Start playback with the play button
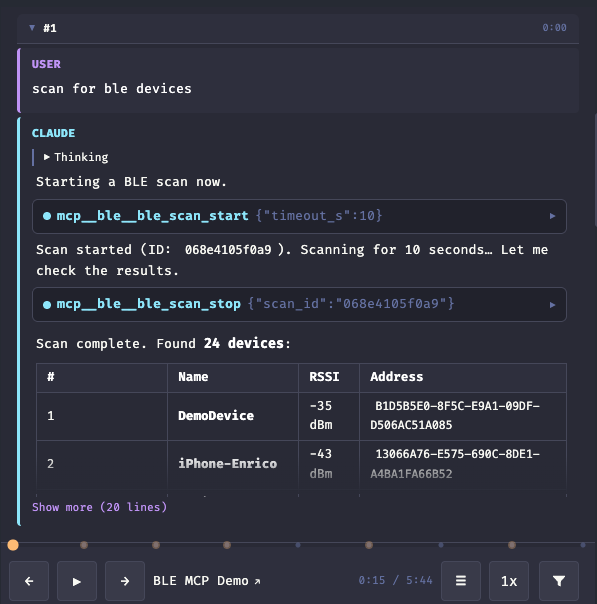This screenshot has width=597, height=604. click(x=77, y=581)
